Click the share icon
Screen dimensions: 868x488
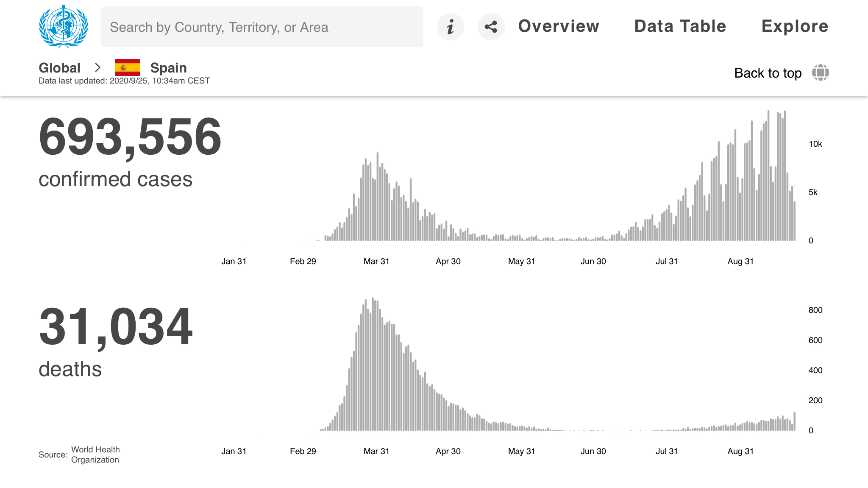(x=491, y=27)
